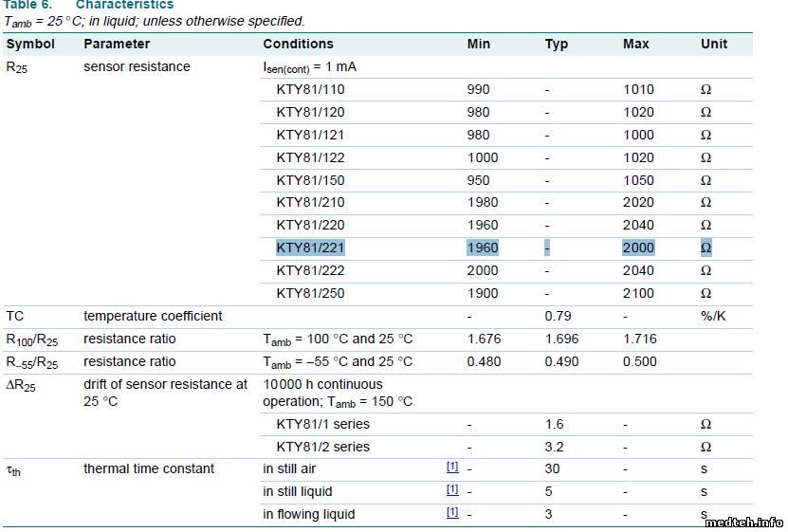788x532 pixels.
Task: Click the thermal time constant parameter
Action: pyautogui.click(x=149, y=468)
